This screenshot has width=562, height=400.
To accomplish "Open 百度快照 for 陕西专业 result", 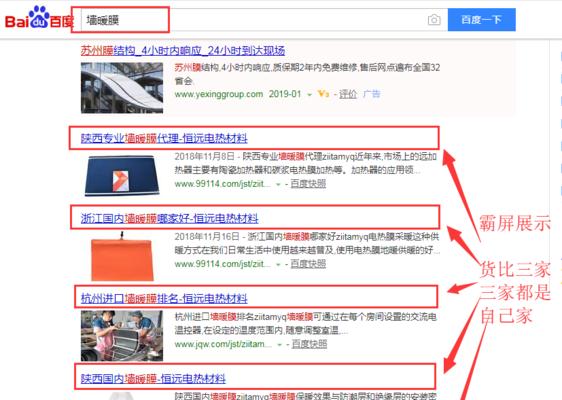I will pyautogui.click(x=308, y=184).
